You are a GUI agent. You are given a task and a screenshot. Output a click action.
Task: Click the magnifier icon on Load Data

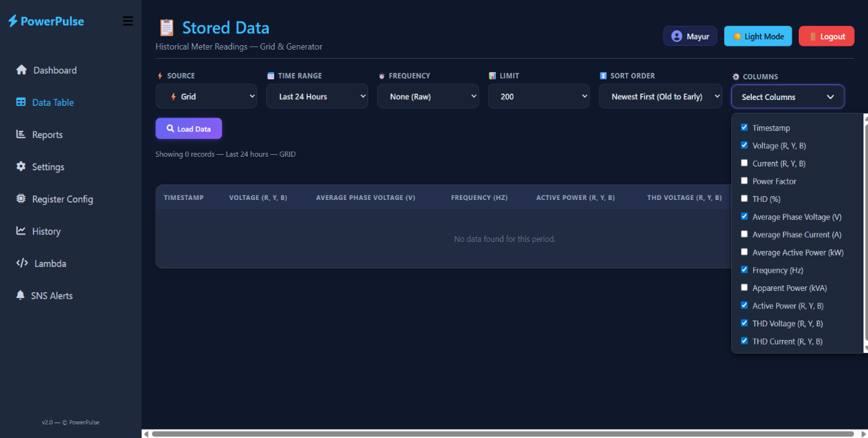coord(170,128)
